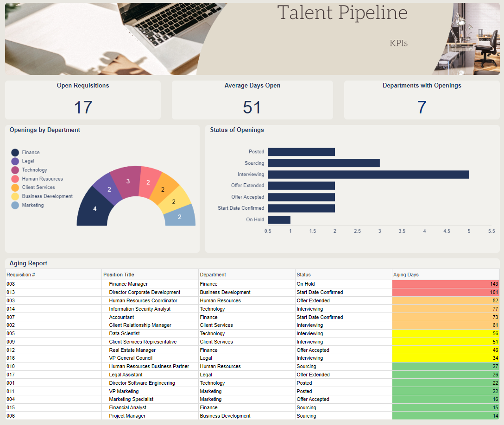
Task: Click the Offer Accepted bar
Action: [301, 197]
